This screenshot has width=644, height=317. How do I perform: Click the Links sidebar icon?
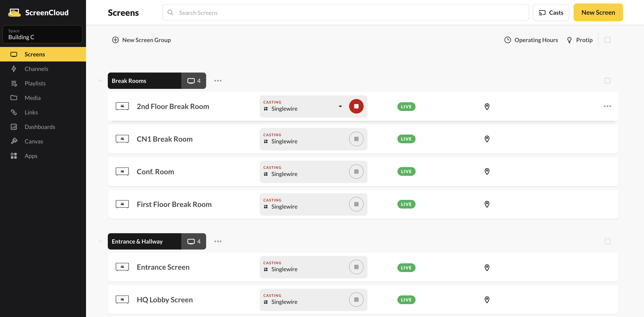[14, 112]
